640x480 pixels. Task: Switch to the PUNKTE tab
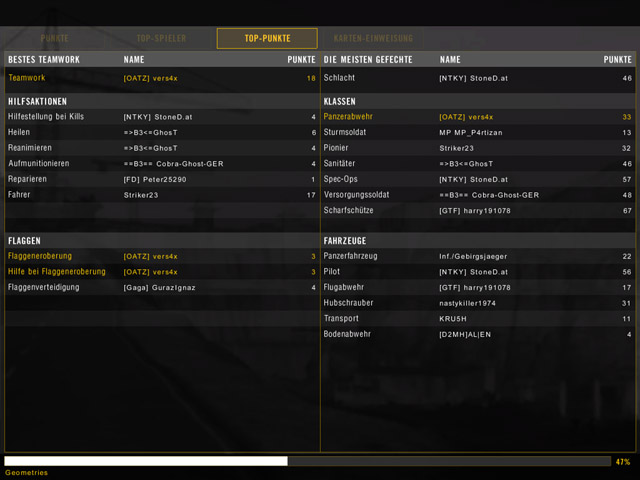pos(55,38)
